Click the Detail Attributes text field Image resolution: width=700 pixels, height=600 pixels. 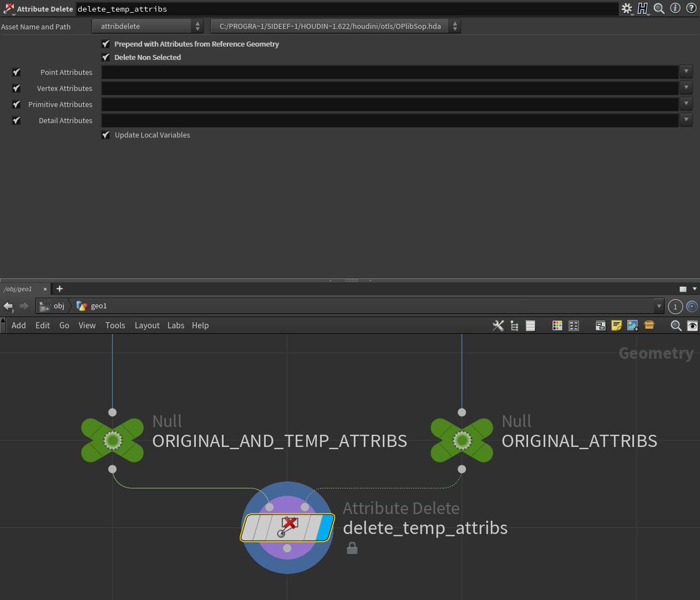[390, 120]
